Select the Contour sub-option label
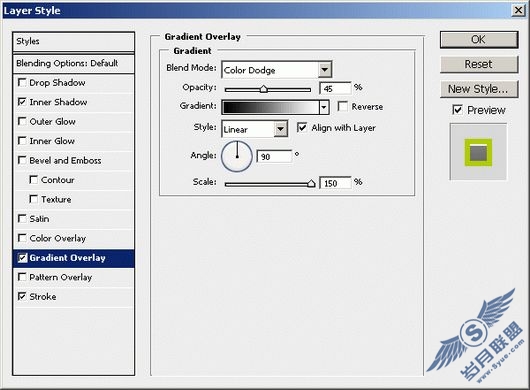Screen dimensions: 530x390 pos(57,180)
